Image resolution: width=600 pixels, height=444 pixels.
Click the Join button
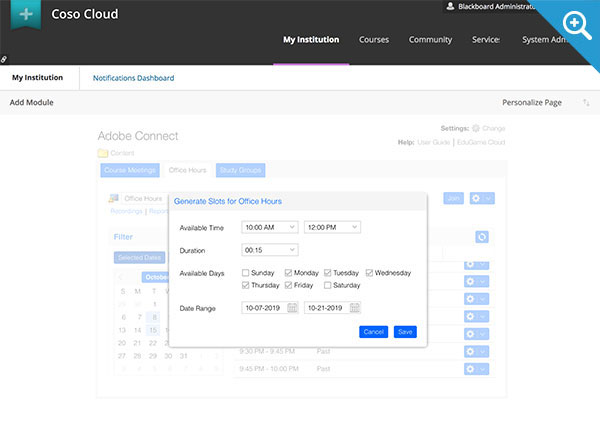click(453, 198)
